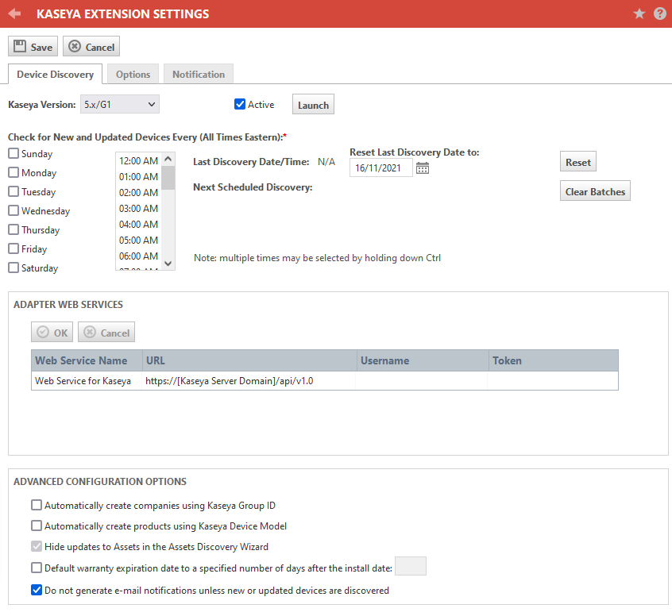Screen dimensions: 672x616
Task: Enable the Sunday checkbox
Action: (14, 153)
